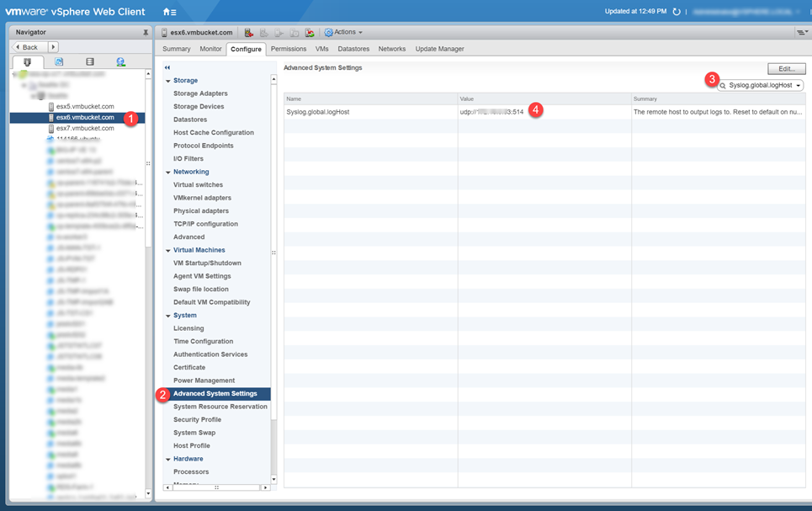This screenshot has height=511, width=812.
Task: Open Power Management settings
Action: click(204, 381)
